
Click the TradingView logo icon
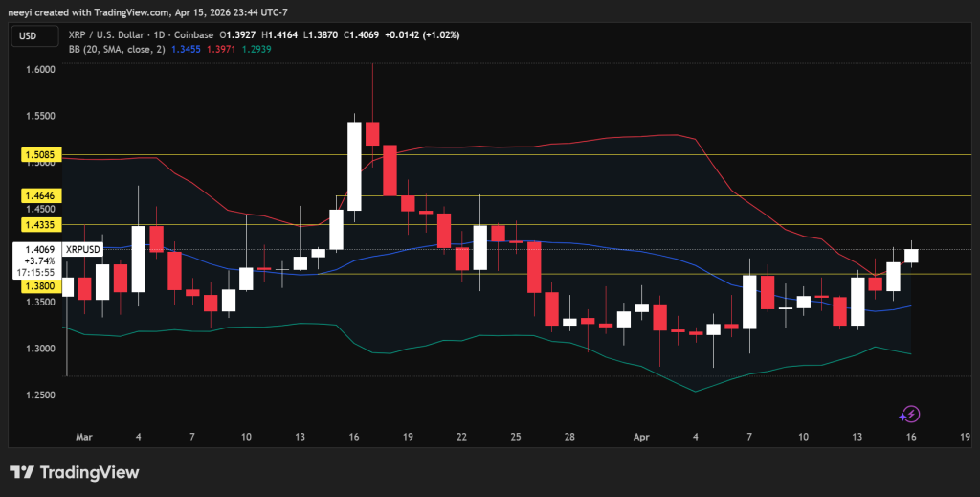point(23,473)
